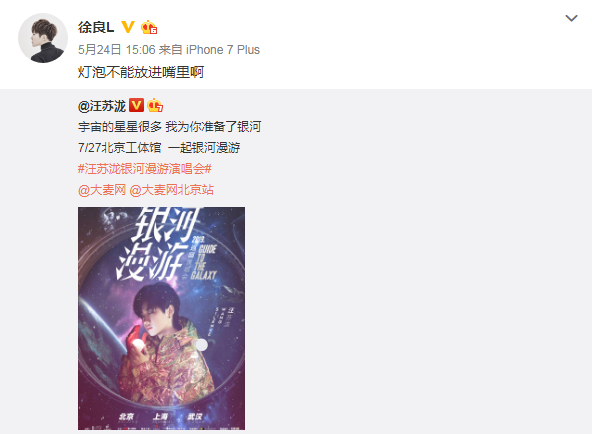Image resolution: width=592 pixels, height=434 pixels.
Task: Click the 武汉 city label on poster
Action: (194, 416)
